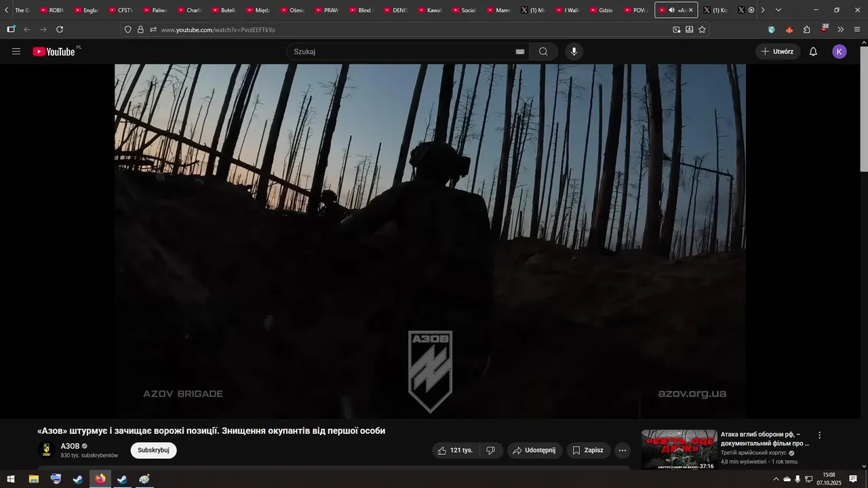Viewport: 868px width, 488px height.
Task: Open list all tabs dropdown
Action: (778, 10)
